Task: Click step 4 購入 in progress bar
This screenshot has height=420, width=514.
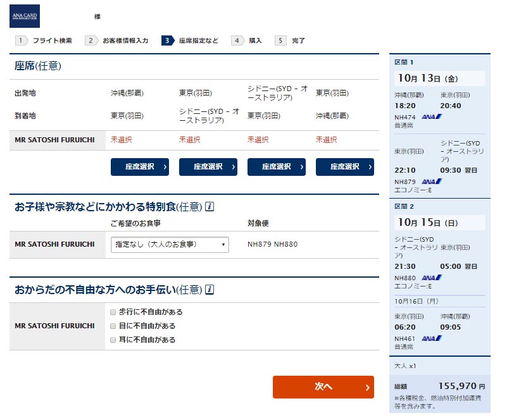Action: [x=247, y=40]
